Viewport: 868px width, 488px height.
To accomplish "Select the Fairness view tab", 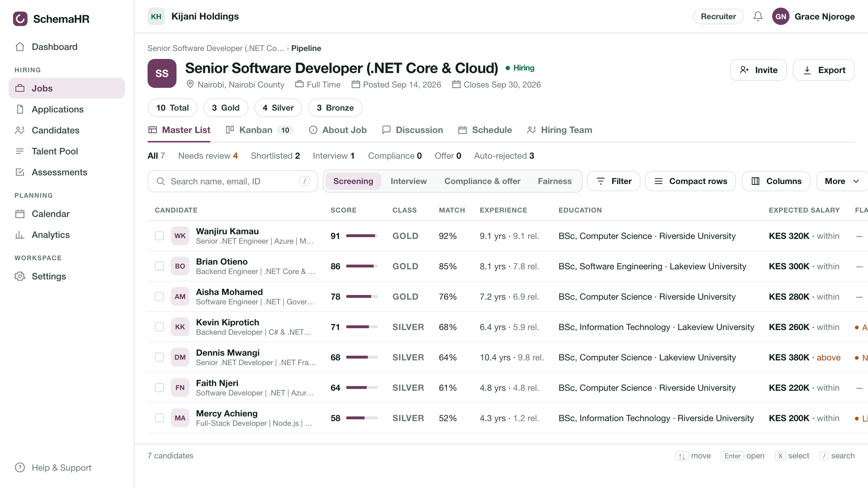I will (555, 181).
